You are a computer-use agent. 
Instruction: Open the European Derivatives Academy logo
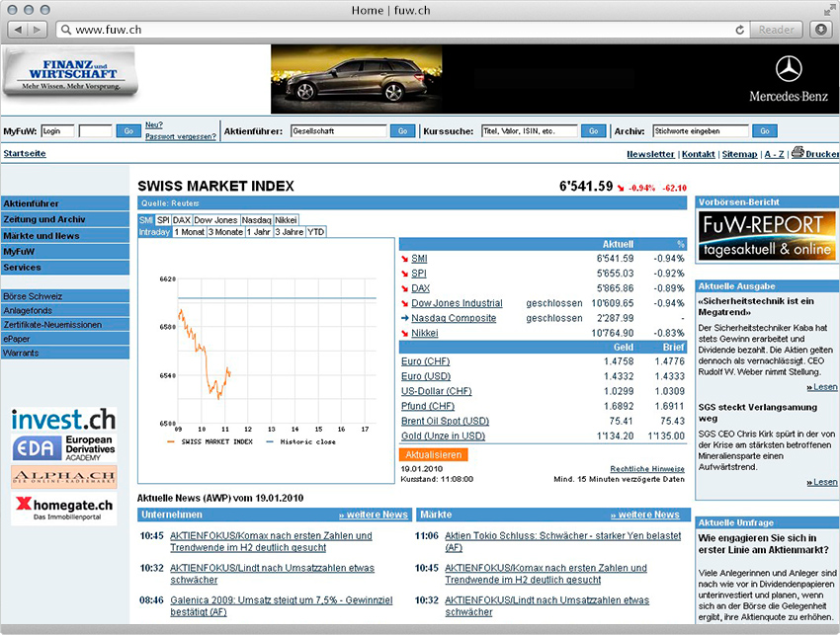coord(64,448)
